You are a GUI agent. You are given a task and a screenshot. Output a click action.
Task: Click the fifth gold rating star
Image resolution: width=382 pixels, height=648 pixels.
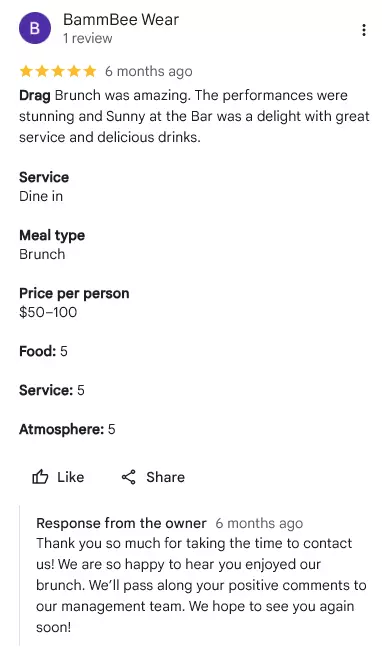click(90, 71)
